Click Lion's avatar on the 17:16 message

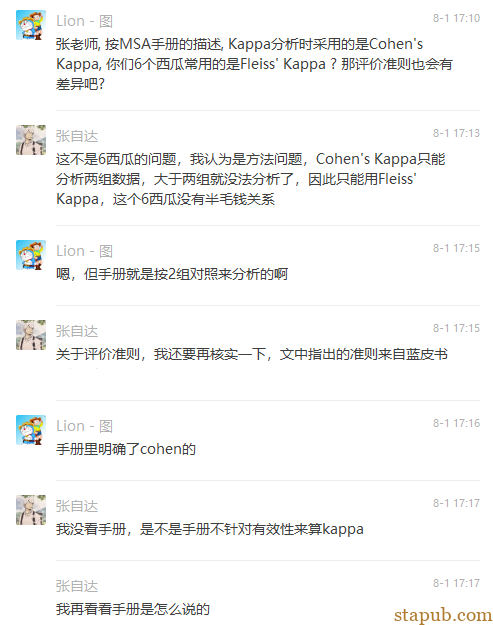point(31,430)
